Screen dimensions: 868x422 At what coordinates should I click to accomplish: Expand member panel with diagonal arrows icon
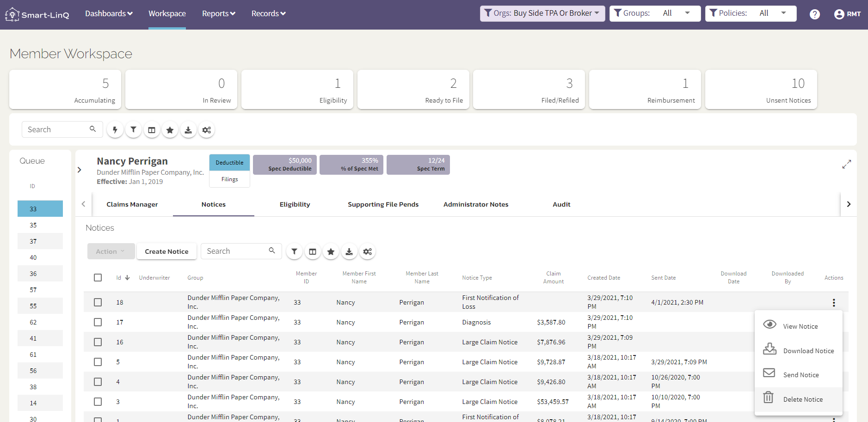[847, 164]
